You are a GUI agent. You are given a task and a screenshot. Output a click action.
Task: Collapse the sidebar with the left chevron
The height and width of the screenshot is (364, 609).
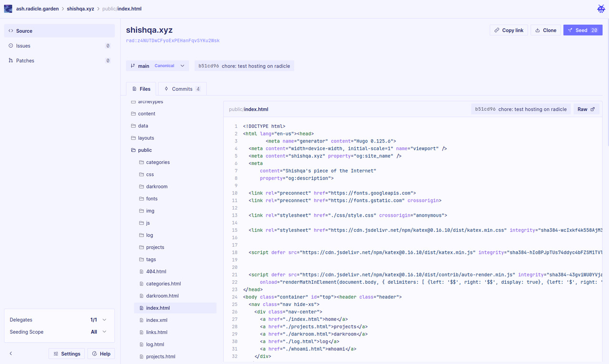(x=11, y=354)
